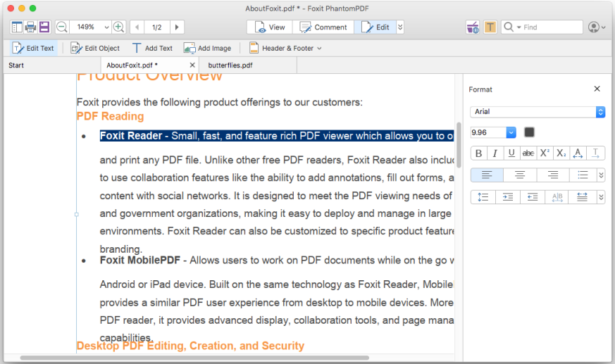Switch to the Comment mode tab
615x364 pixels.
(x=323, y=27)
